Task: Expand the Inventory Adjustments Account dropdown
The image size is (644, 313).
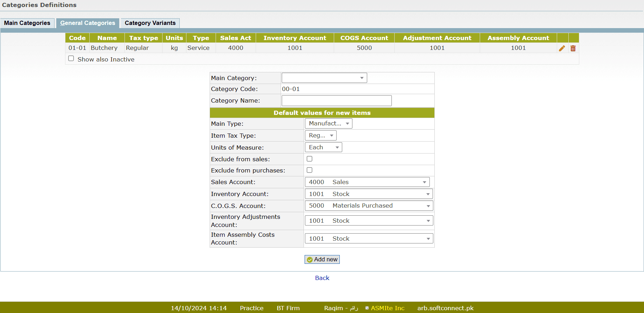Action: click(x=369, y=221)
